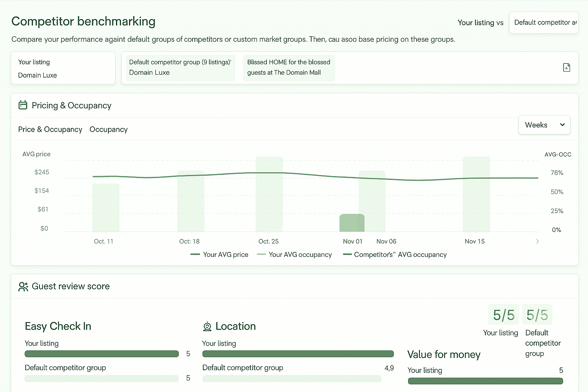Open the Default competitor group selector
The width and height of the screenshot is (588, 392).
tap(544, 23)
